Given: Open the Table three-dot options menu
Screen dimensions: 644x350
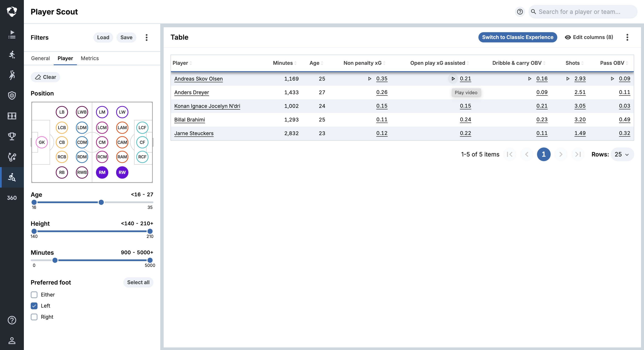Looking at the screenshot, I should pos(627,37).
